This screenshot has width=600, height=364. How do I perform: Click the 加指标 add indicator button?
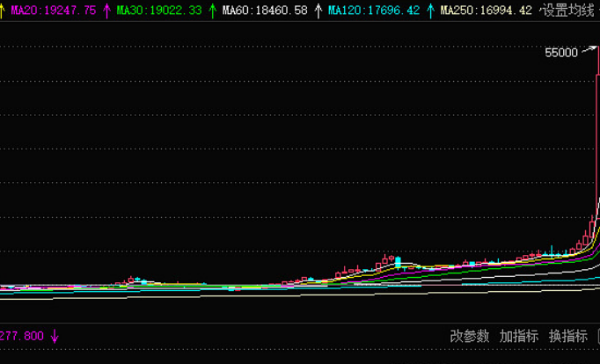click(519, 336)
